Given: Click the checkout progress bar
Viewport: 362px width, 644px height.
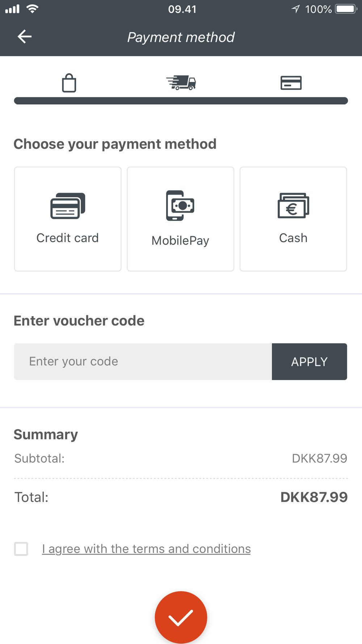Looking at the screenshot, I should [181, 101].
